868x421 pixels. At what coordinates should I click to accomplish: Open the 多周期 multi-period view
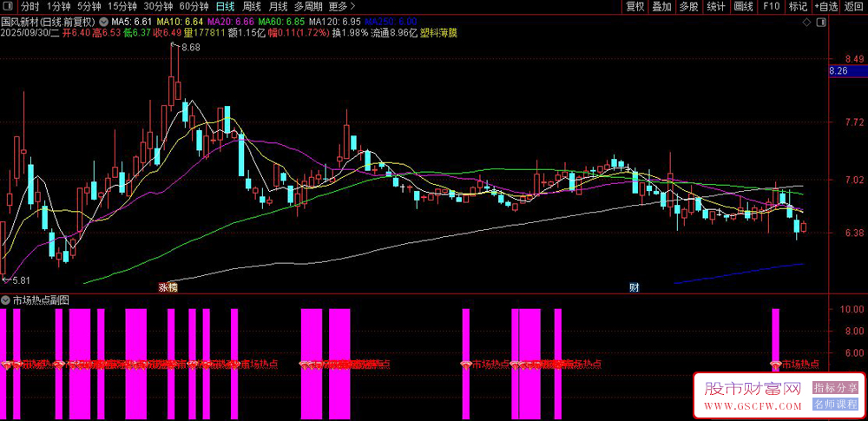click(307, 7)
